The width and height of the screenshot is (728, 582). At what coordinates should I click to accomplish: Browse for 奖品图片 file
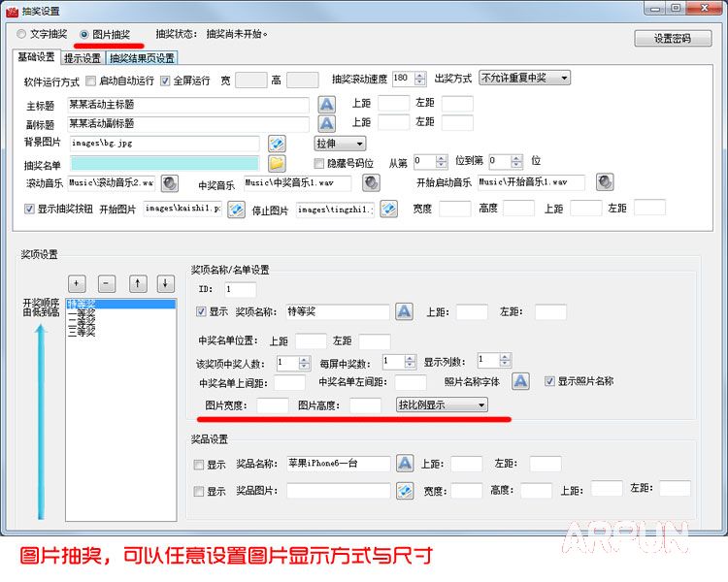[405, 491]
